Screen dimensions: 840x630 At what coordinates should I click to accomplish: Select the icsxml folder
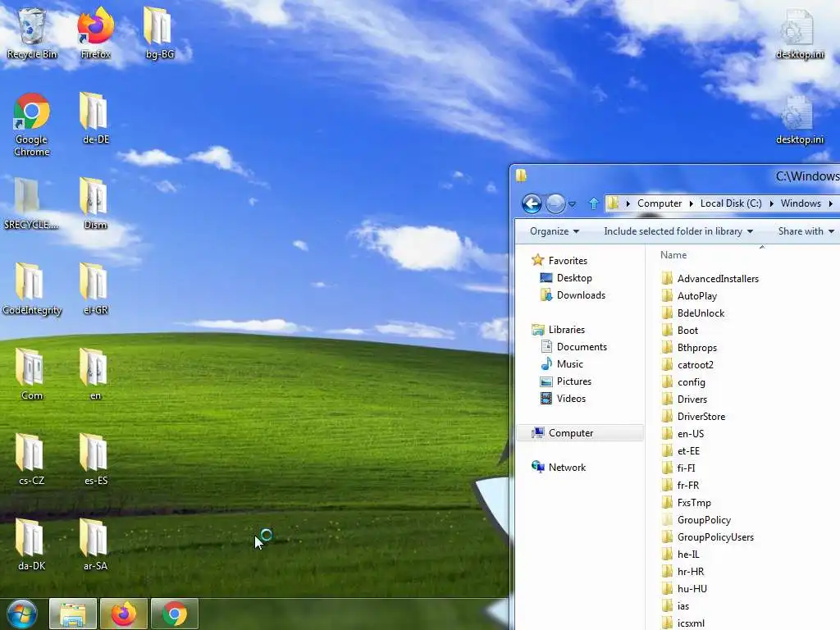coord(683,623)
